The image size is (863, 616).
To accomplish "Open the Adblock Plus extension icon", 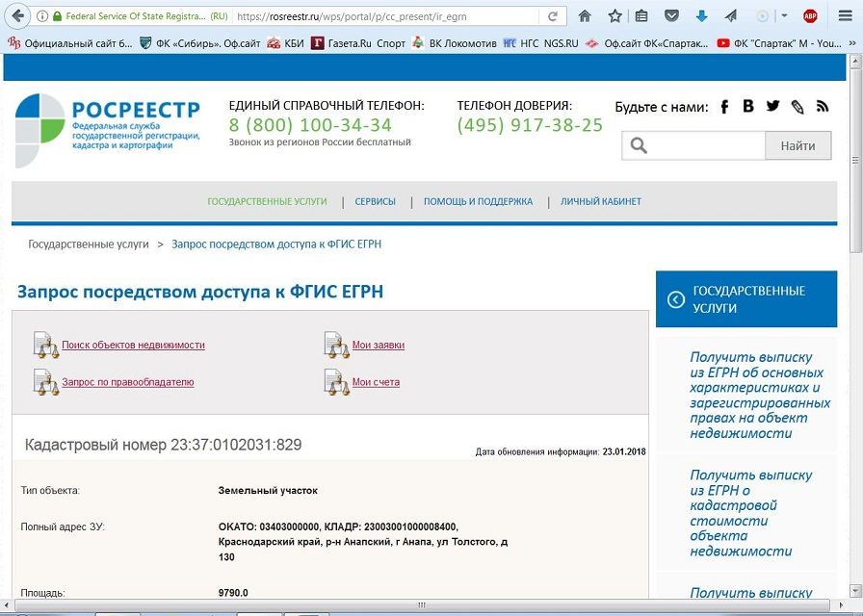I will pos(810,16).
